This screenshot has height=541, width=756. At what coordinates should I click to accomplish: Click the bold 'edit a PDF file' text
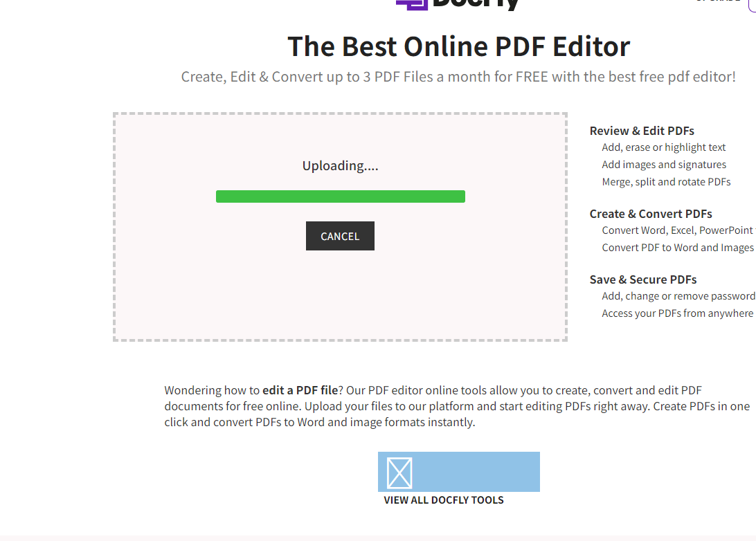click(x=300, y=390)
